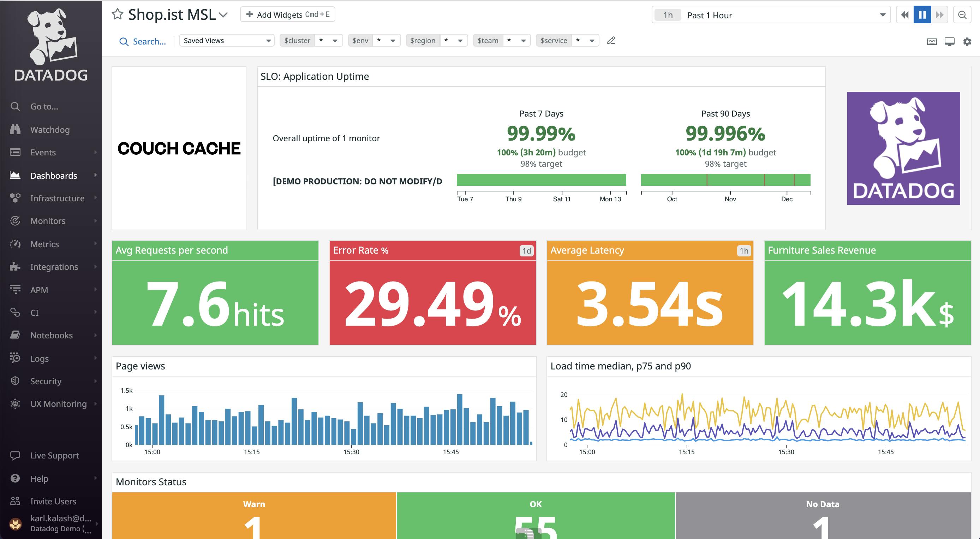
Task: Open Logs section in sidebar
Action: (x=39, y=358)
